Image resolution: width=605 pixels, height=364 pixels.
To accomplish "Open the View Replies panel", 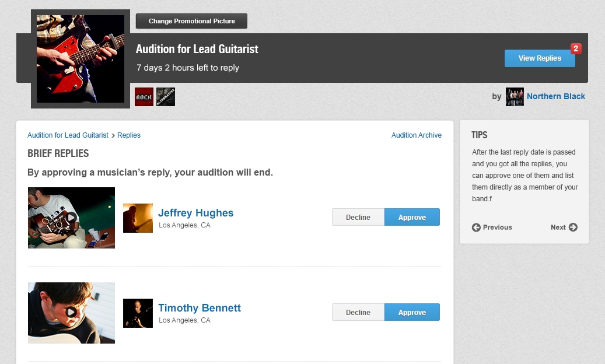I will click(539, 58).
